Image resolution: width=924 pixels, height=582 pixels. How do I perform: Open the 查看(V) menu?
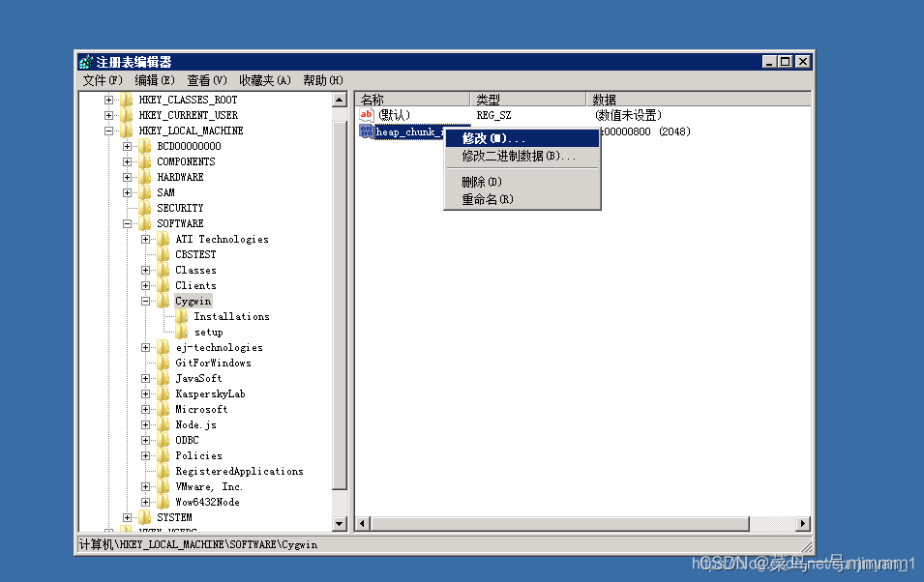pyautogui.click(x=205, y=79)
